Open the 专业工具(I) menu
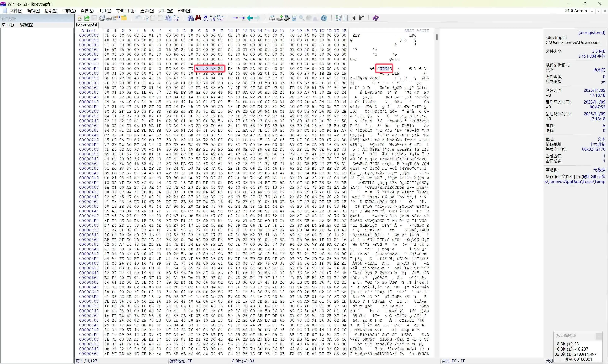608x364 pixels. pos(126,11)
